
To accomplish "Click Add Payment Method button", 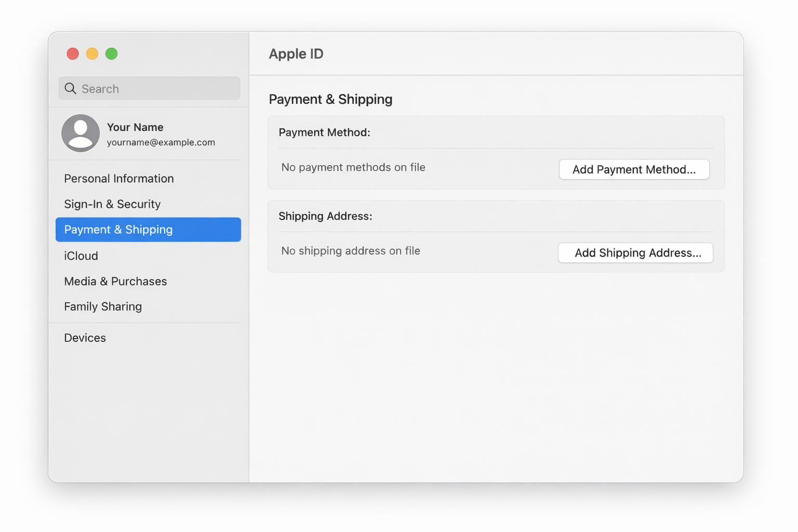I will point(634,169).
